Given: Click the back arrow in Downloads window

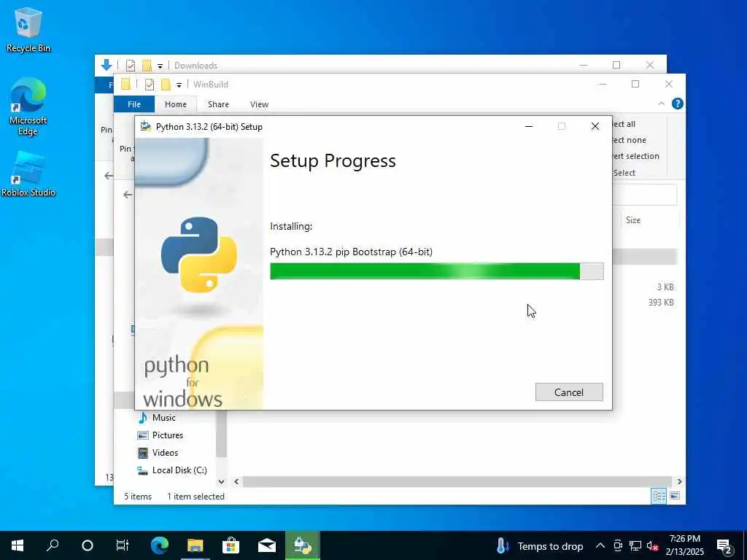Looking at the screenshot, I should click(108, 175).
